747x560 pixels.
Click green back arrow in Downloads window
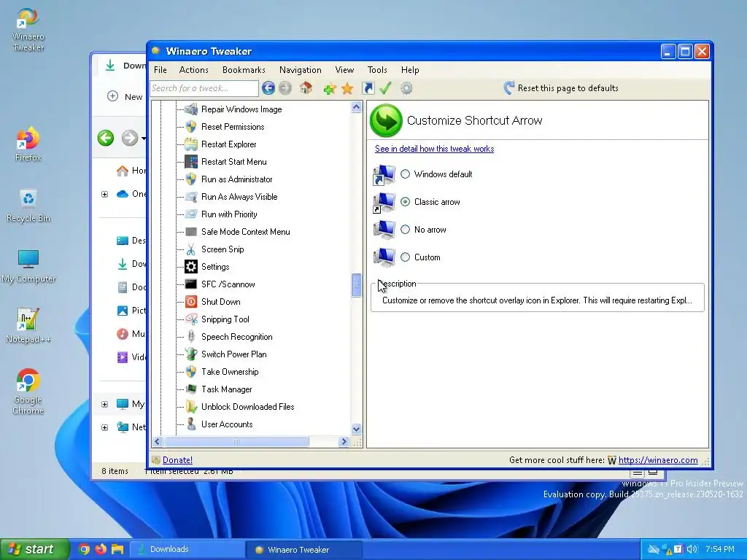[106, 138]
